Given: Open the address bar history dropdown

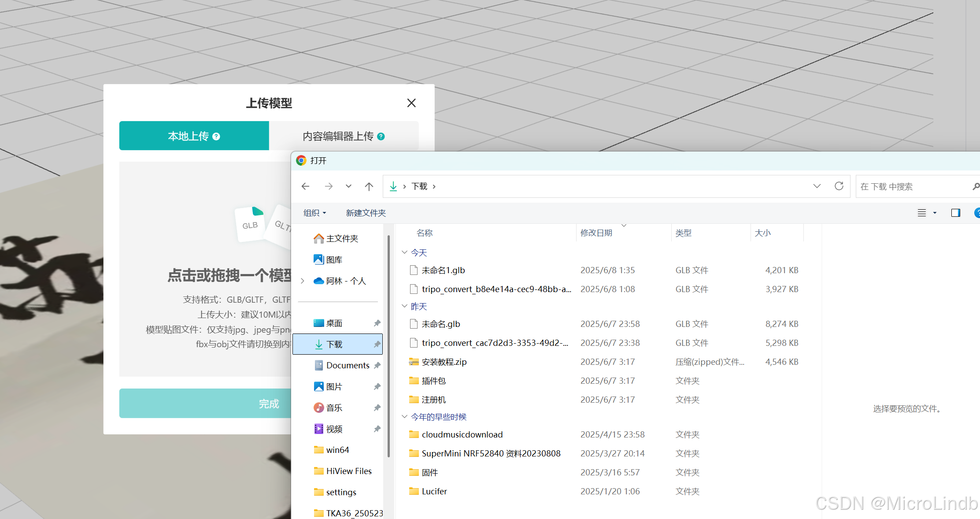Looking at the screenshot, I should click(817, 186).
